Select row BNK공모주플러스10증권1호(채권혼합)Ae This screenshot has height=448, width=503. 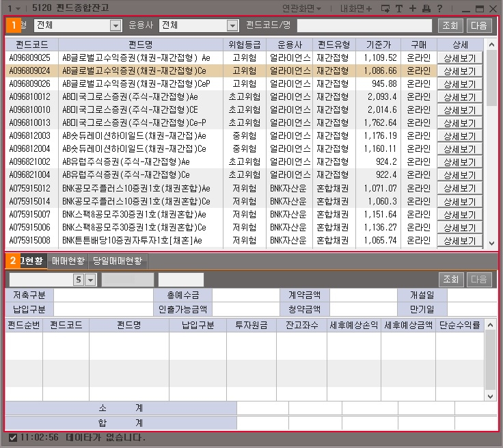tap(221, 188)
